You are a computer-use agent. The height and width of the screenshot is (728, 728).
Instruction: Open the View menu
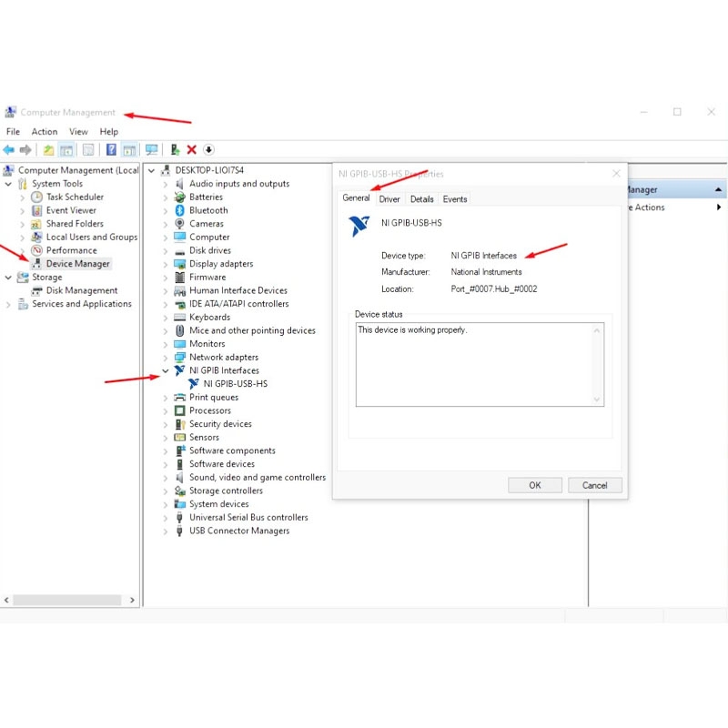pos(78,132)
